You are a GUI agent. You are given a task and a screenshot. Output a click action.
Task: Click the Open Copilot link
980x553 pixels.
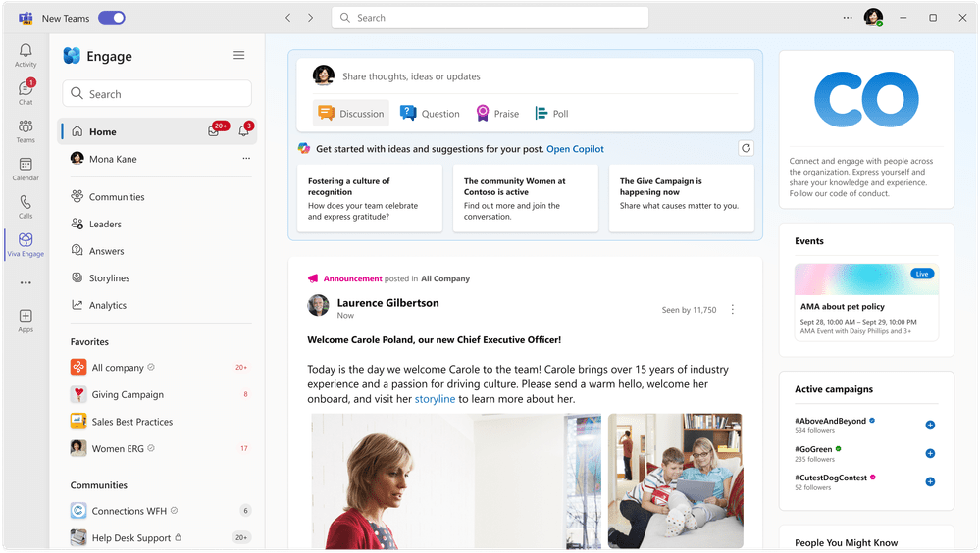point(575,149)
